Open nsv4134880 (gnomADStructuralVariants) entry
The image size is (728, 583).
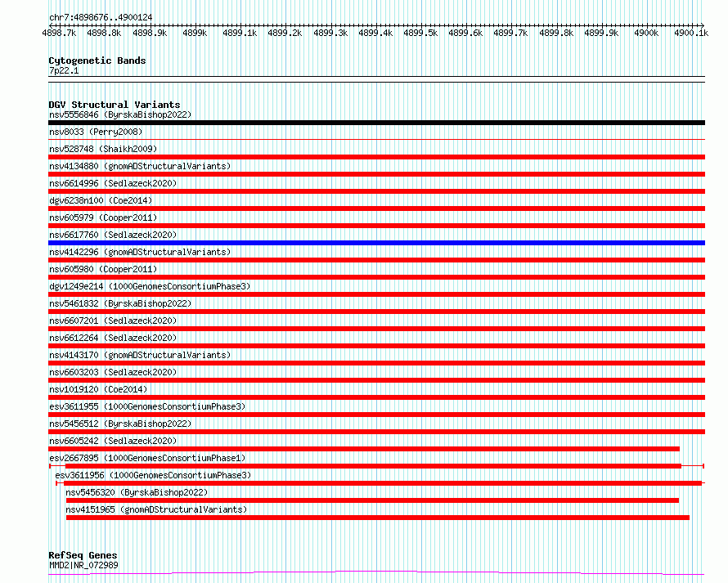[x=140, y=166]
